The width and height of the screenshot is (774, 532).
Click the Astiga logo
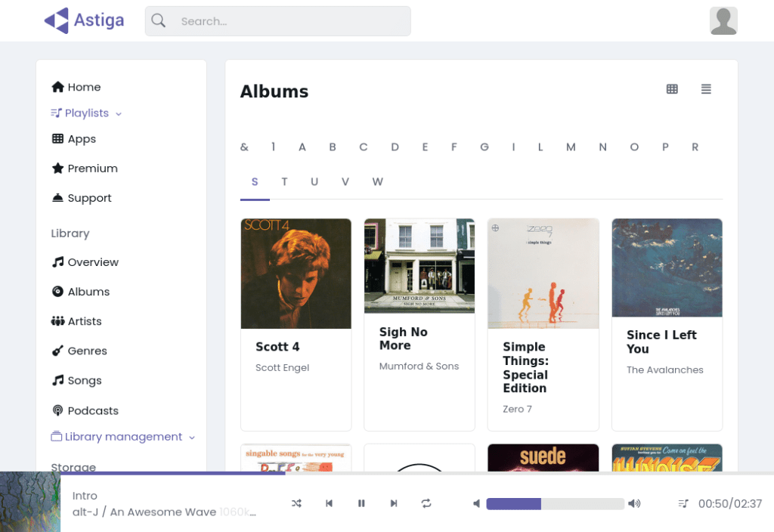coord(84,20)
